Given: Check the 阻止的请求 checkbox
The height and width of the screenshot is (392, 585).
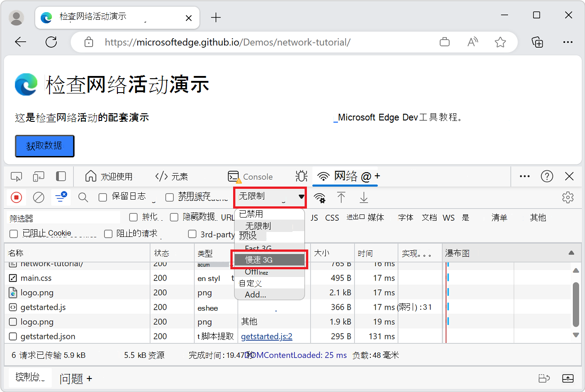Looking at the screenshot, I should [108, 234].
